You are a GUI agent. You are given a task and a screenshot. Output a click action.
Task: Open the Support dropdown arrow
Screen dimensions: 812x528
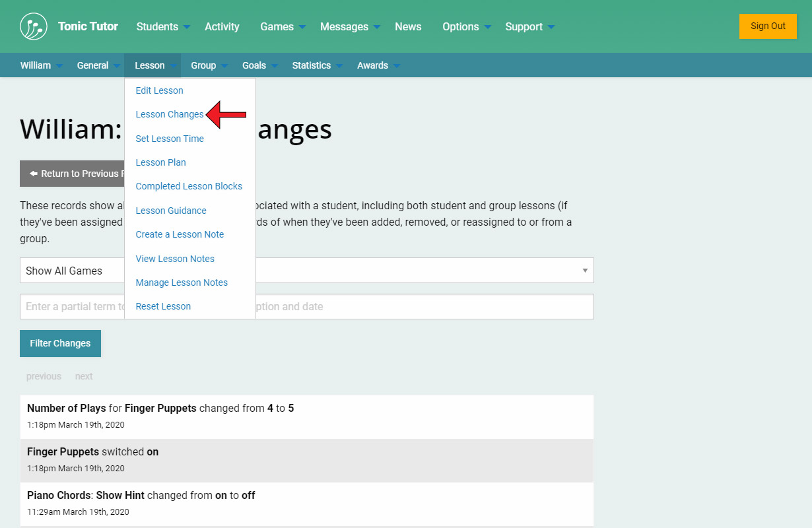point(551,27)
